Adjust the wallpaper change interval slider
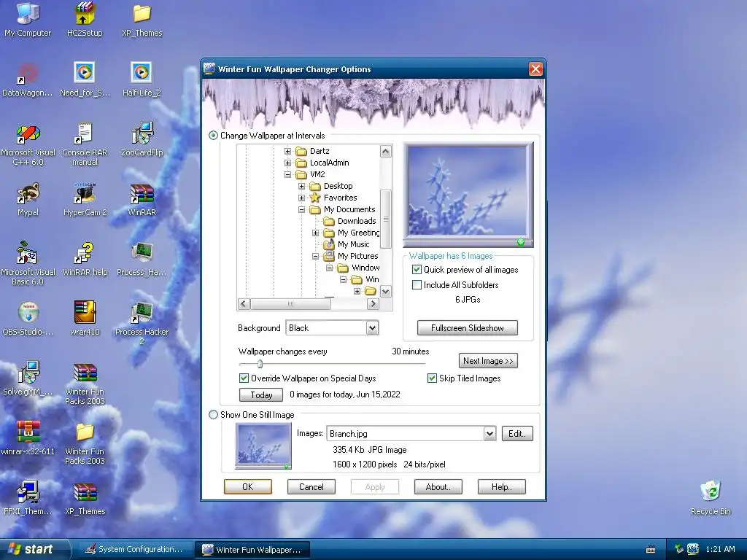Image resolution: width=747 pixels, height=560 pixels. [x=260, y=365]
